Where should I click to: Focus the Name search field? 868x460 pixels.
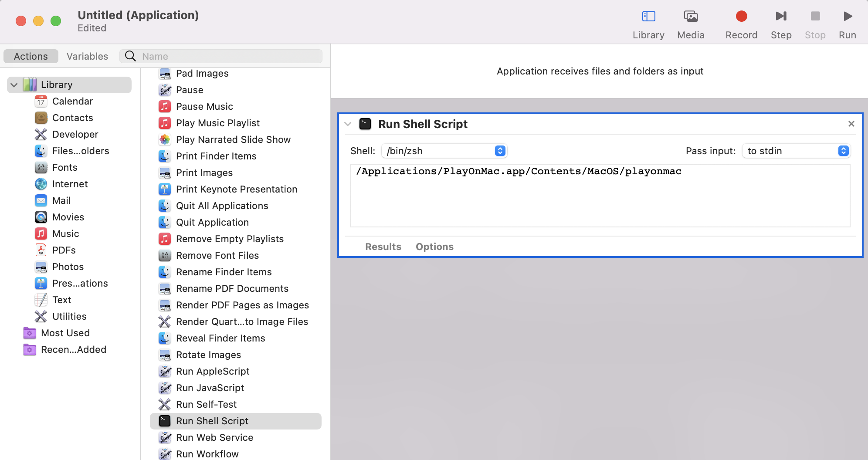[x=221, y=56]
